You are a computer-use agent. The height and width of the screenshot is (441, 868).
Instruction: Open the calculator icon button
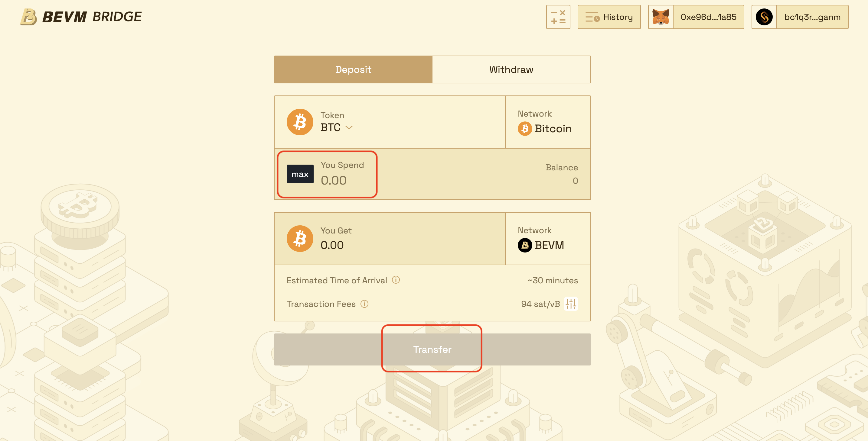pos(558,17)
